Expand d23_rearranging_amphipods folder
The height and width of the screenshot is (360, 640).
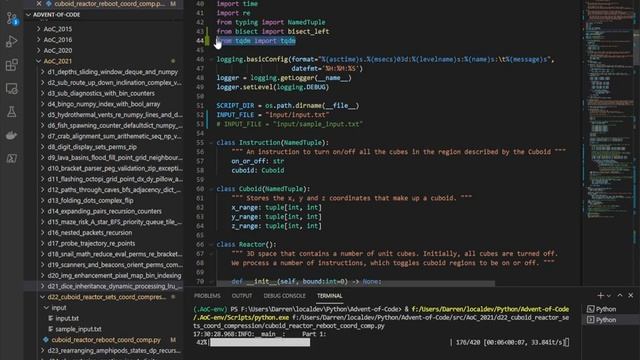[x=42, y=350]
